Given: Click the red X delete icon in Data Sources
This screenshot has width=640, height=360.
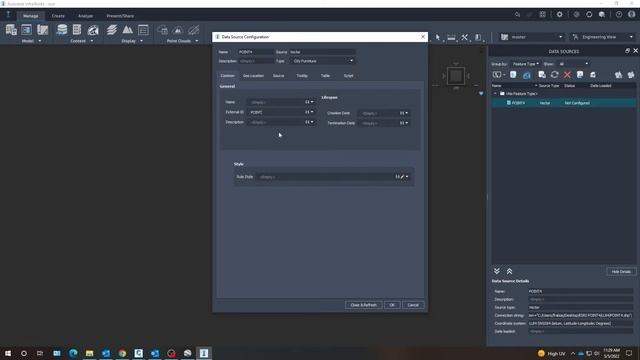Looking at the screenshot, I should coord(567,75).
